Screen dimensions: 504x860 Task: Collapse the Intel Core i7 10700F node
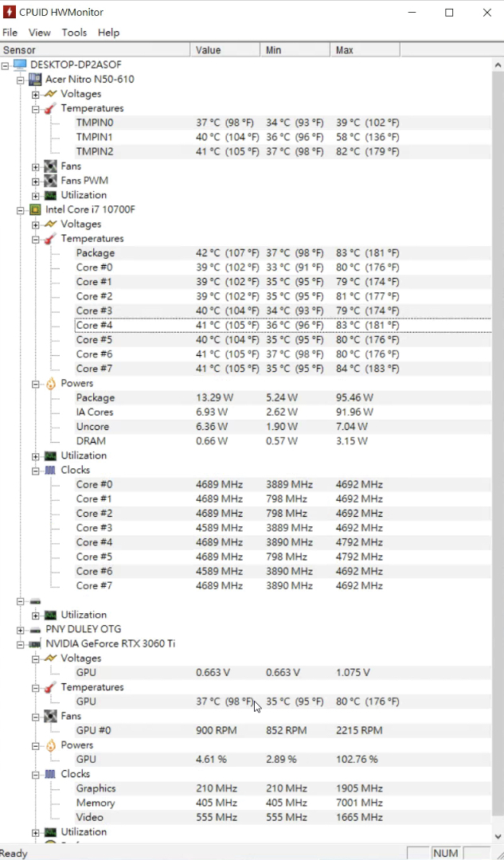[20, 210]
